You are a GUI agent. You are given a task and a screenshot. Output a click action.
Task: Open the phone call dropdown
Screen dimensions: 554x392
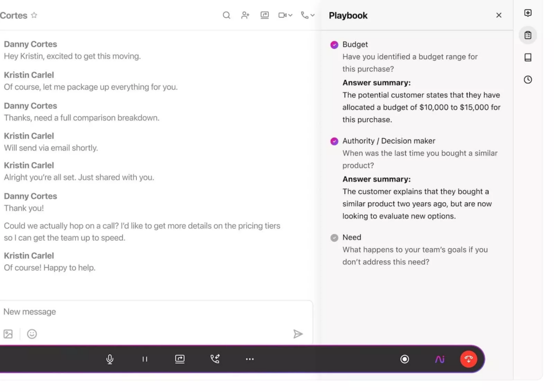307,15
